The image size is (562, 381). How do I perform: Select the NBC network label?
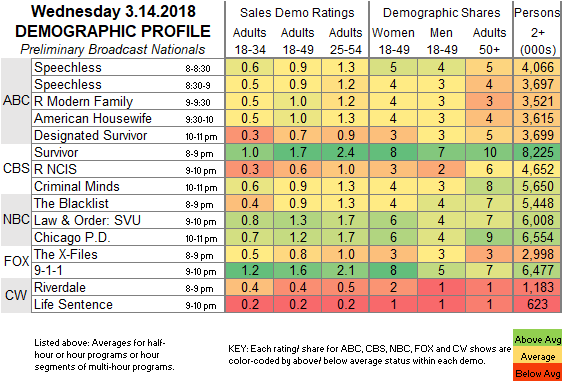click(x=16, y=219)
